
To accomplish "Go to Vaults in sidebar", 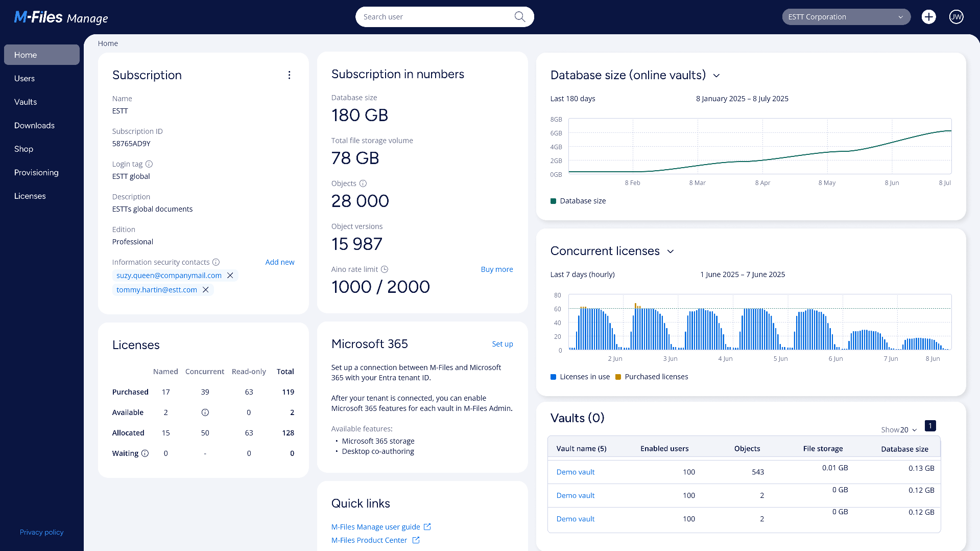I will [x=26, y=102].
